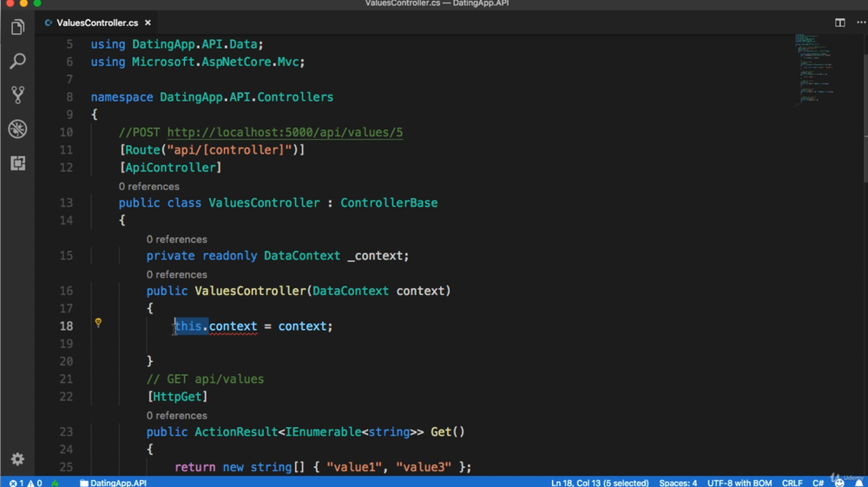The width and height of the screenshot is (868, 487).
Task: Click 'ValuesController' class name on line 13
Action: tap(264, 202)
